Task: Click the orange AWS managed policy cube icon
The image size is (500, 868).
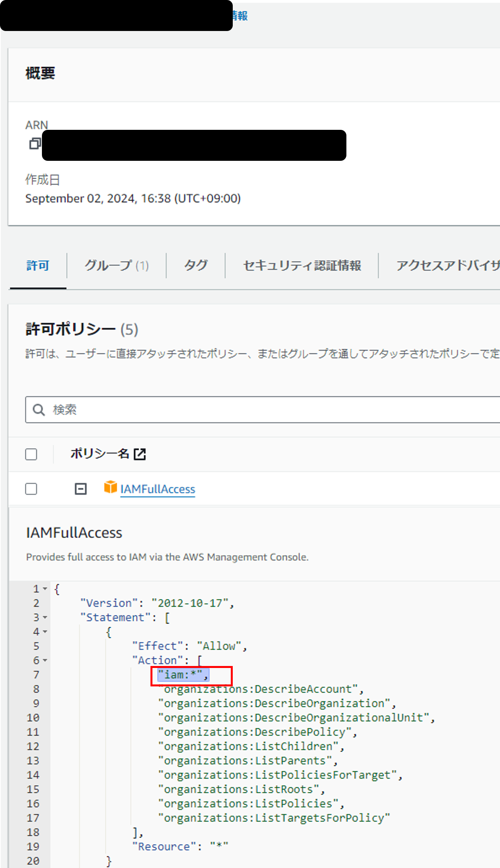Action: pyautogui.click(x=111, y=487)
